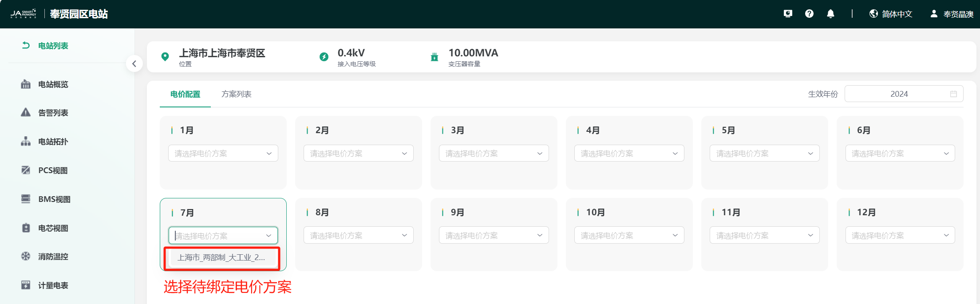Open the 12月 price plan dropdown

click(900, 235)
